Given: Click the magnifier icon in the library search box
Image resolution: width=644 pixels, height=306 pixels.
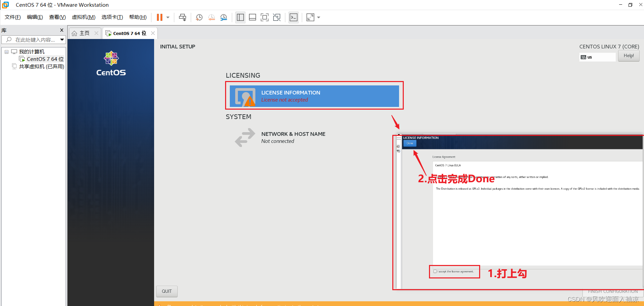Looking at the screenshot, I should click(9, 40).
